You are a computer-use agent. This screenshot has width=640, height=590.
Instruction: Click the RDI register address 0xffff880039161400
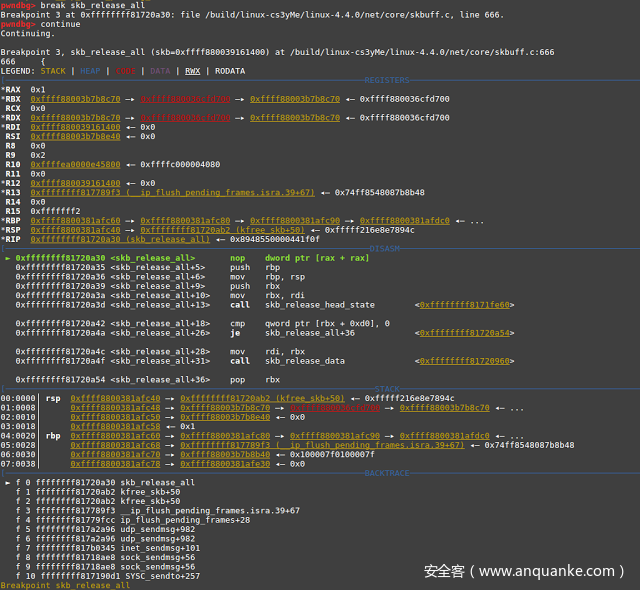click(x=75, y=127)
